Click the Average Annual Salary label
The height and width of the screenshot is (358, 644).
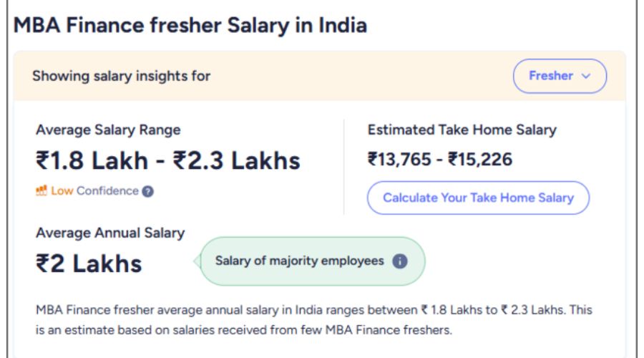click(110, 233)
